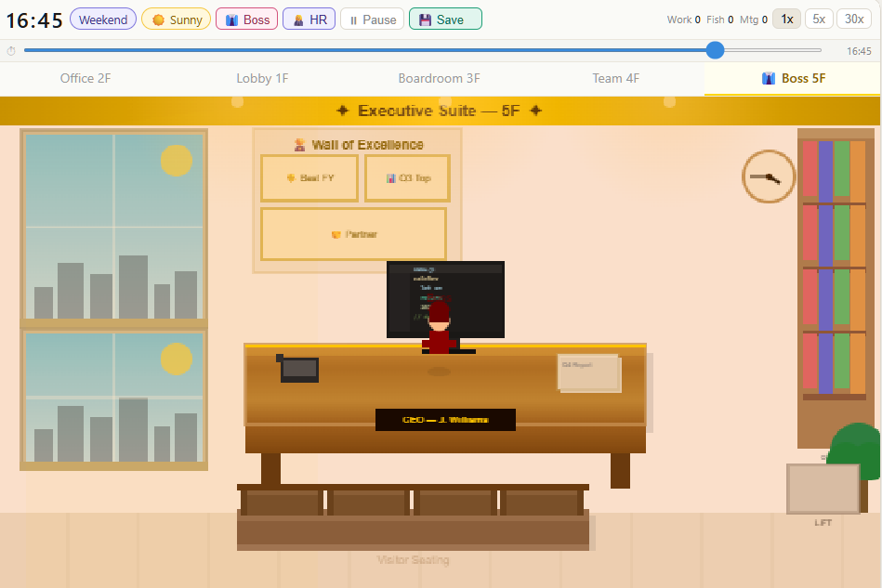Click the Wall of Excellence heading
The width and height of the screenshot is (882, 588).
tap(359, 145)
